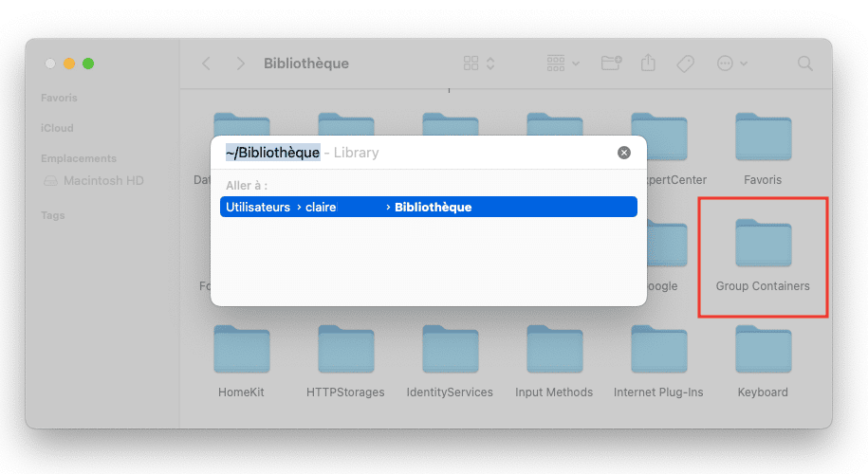Screen dimensions: 868x474
Task: Expand the chevron beside the ellipsis
Action: click(x=744, y=64)
